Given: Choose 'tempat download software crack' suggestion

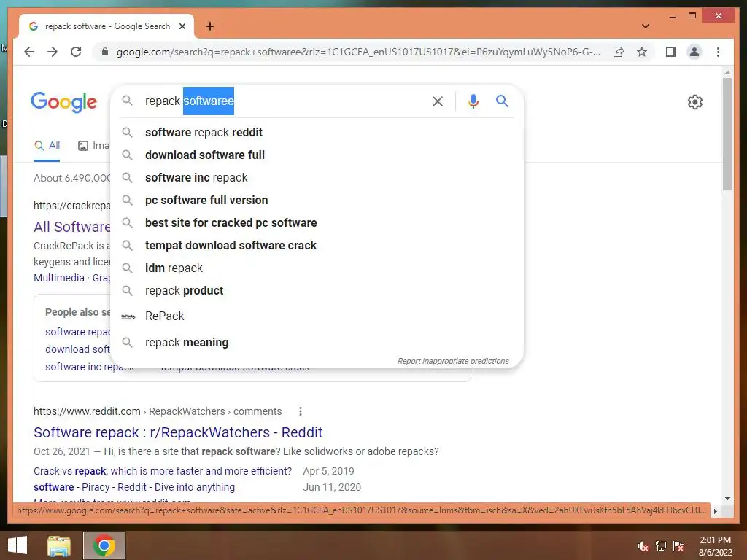Looking at the screenshot, I should click(317, 245).
